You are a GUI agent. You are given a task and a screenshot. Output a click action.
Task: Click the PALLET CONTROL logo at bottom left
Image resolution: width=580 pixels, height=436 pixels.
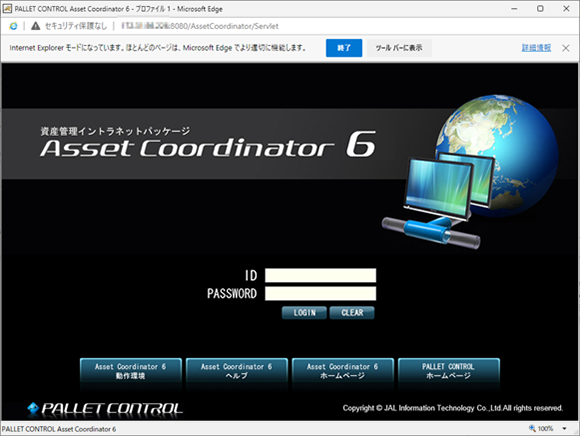[105, 409]
